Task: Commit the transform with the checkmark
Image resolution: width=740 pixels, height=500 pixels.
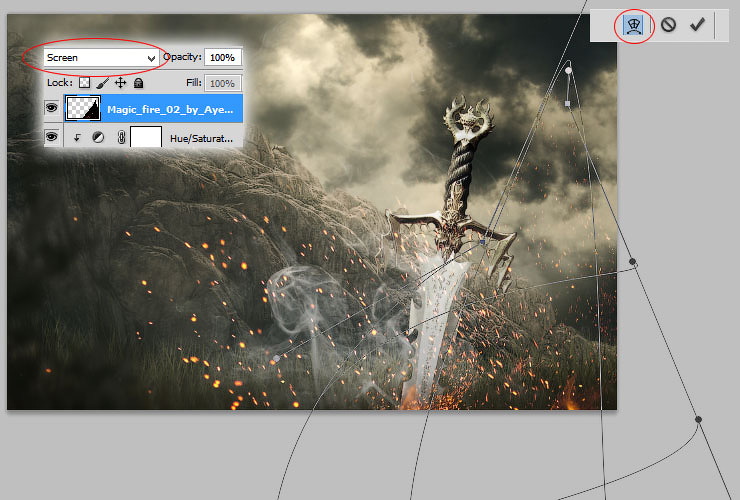Action: tap(697, 24)
